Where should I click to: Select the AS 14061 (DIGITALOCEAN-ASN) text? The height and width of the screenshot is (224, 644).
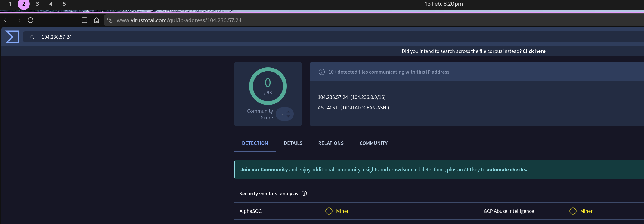pos(353,108)
